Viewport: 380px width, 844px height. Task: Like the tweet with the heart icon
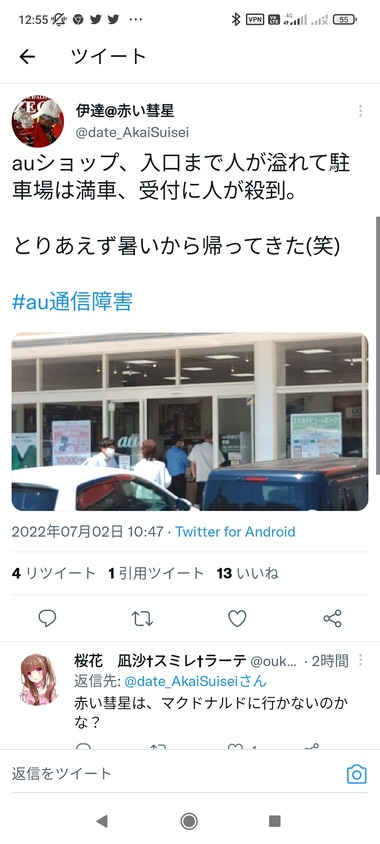point(237,618)
